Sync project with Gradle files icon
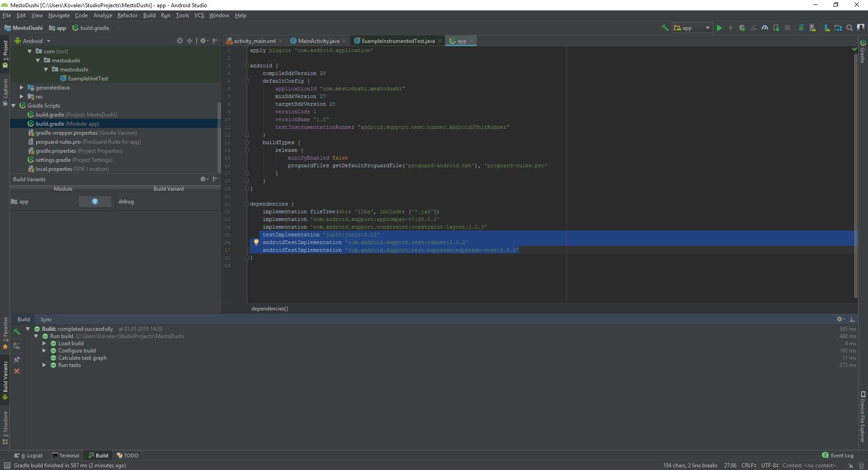Viewport: 868px width, 470px height. (801, 28)
